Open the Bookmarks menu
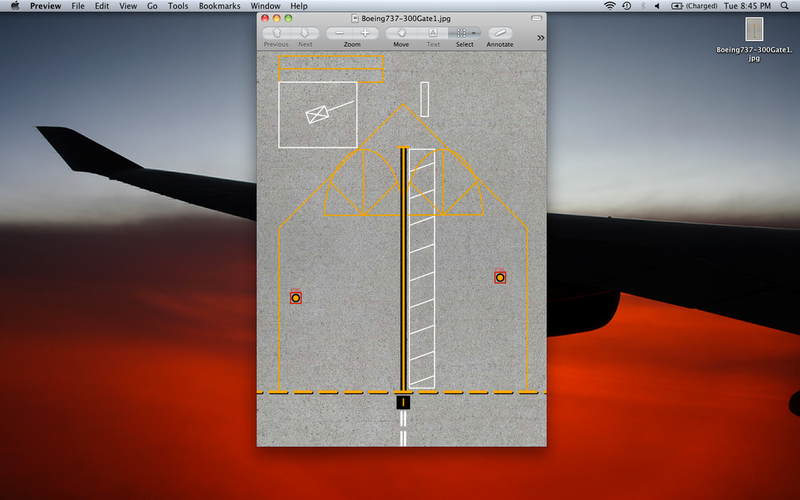This screenshot has height=500, width=800. point(219,6)
